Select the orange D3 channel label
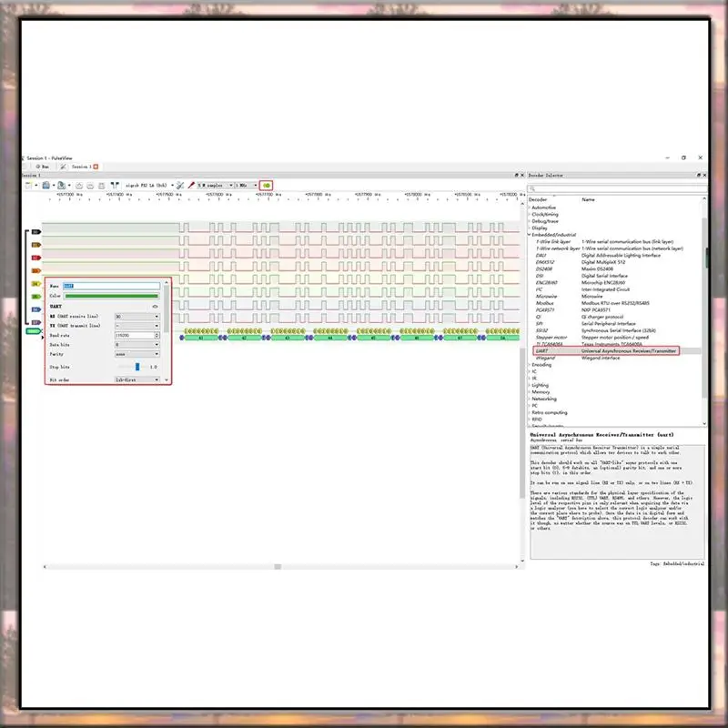Screen dimensions: 728x728 pos(36,270)
